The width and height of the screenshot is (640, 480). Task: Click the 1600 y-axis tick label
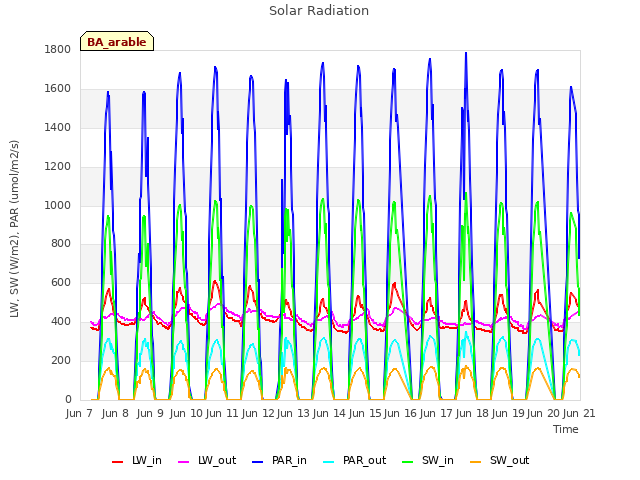[x=58, y=88]
